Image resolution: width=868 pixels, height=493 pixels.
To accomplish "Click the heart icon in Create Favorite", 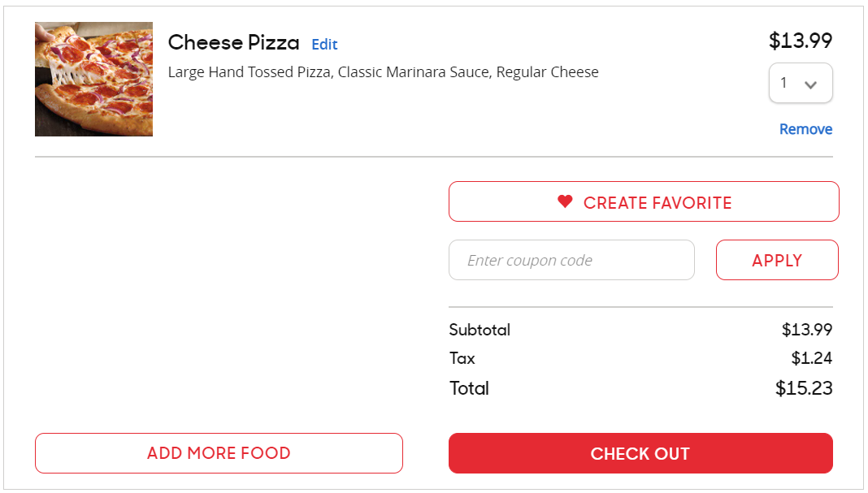I will coord(565,201).
